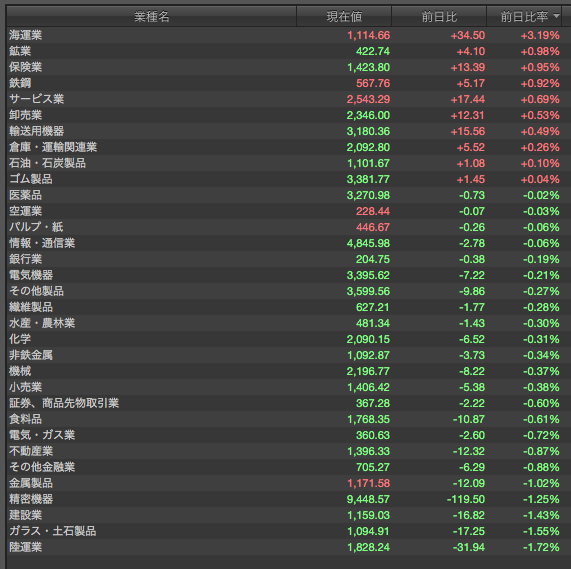This screenshot has height=569, width=571.
Task: Select the 輸送用機器 sector name
Action: tap(36, 131)
